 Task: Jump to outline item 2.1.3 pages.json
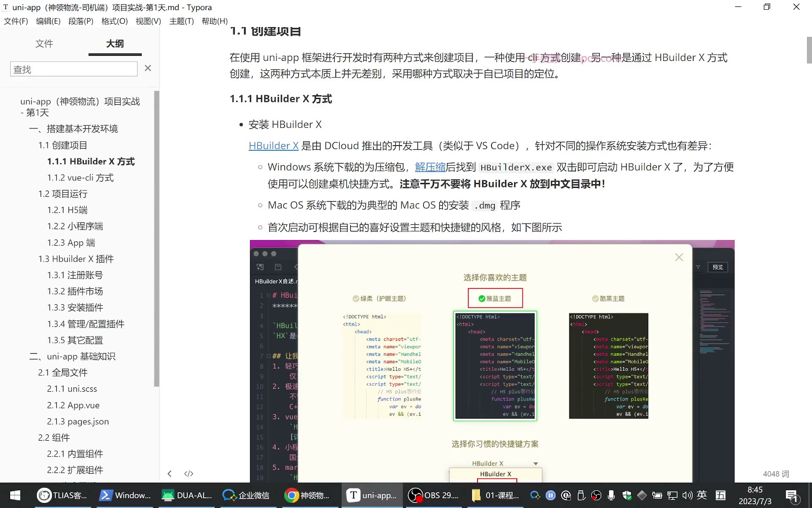(78, 421)
